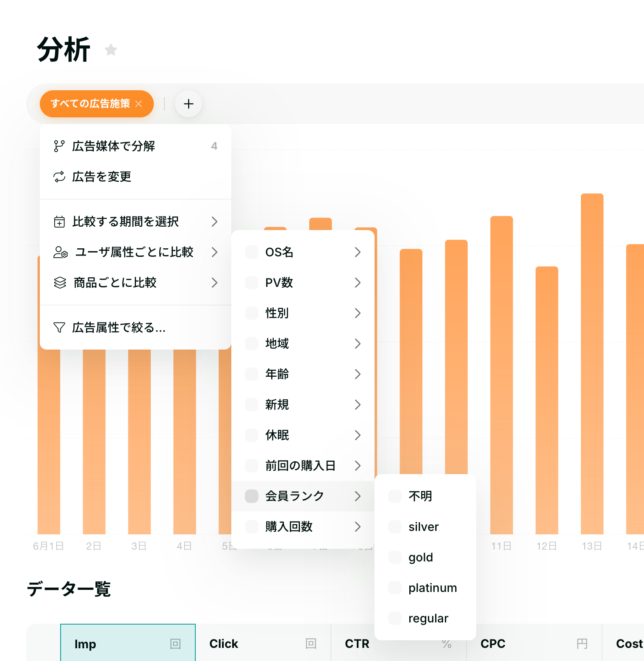
Task: Select the Cost metric column header
Action: pyautogui.click(x=623, y=643)
